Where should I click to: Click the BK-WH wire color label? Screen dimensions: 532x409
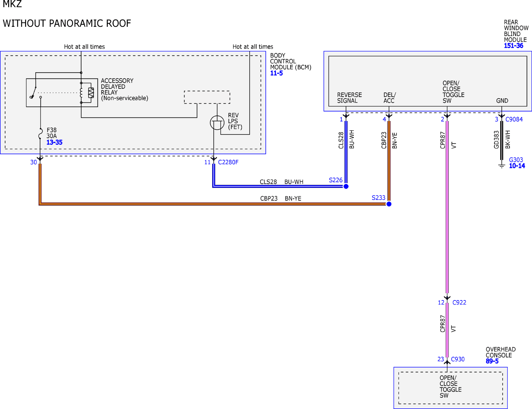coord(508,139)
